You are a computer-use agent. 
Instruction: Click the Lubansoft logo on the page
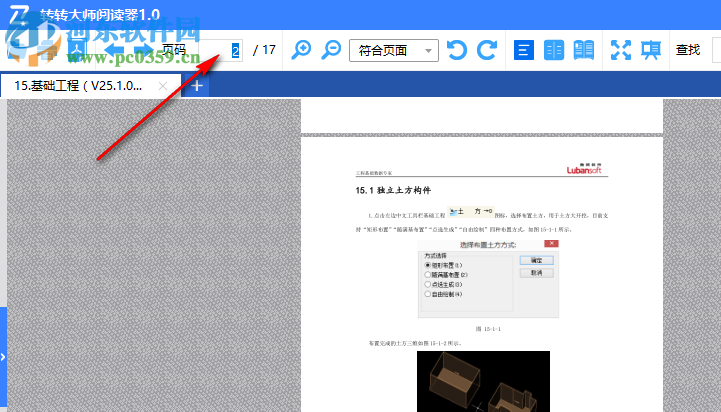[584, 169]
